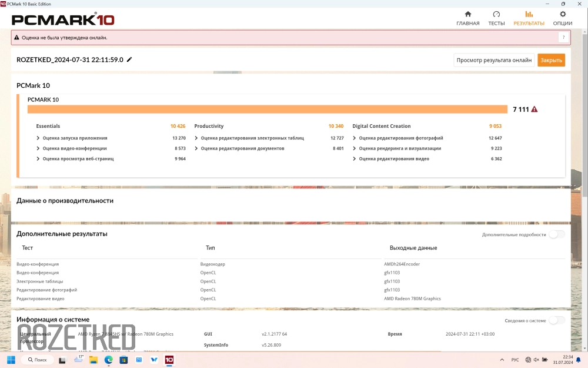Expand Оценка редактирования видео row

[355, 159]
